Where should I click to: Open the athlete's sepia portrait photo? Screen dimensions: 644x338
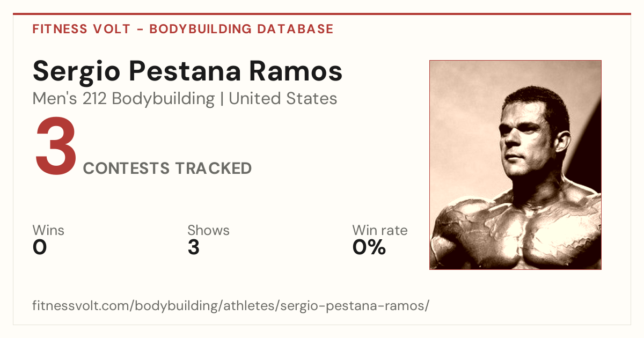click(x=515, y=165)
